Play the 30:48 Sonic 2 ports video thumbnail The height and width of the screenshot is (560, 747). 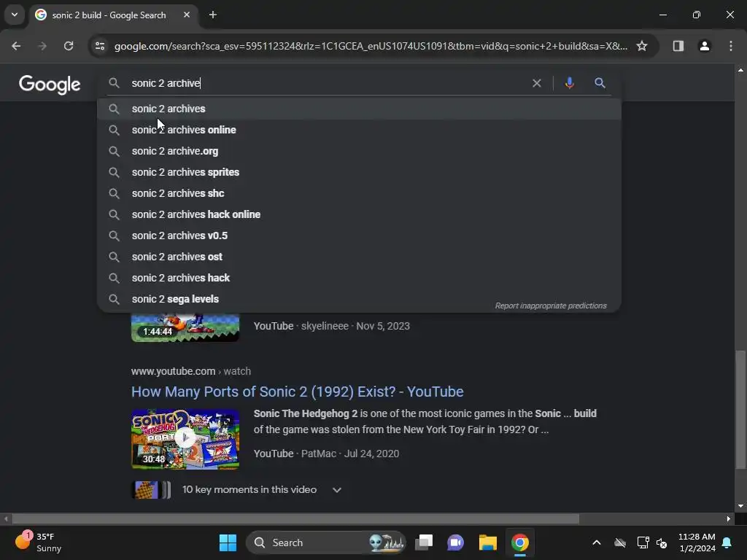185,439
